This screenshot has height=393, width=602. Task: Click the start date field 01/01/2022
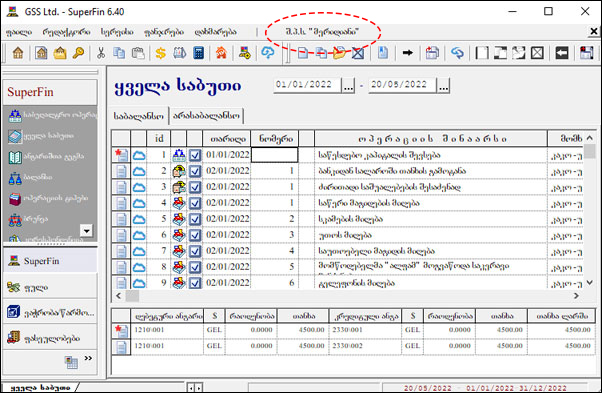click(307, 85)
